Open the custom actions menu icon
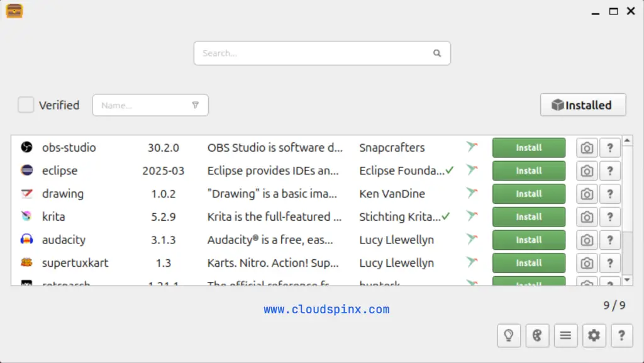This screenshot has height=363, width=644. pos(565,335)
